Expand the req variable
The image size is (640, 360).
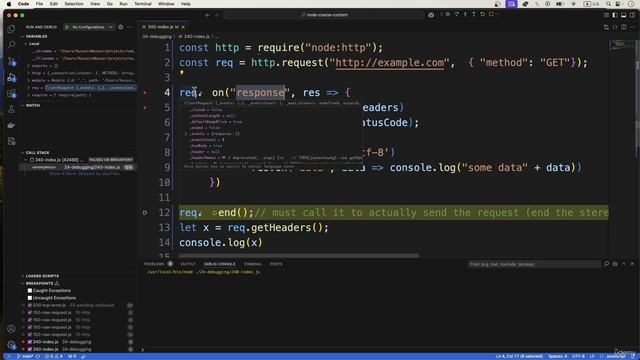click(x=29, y=88)
